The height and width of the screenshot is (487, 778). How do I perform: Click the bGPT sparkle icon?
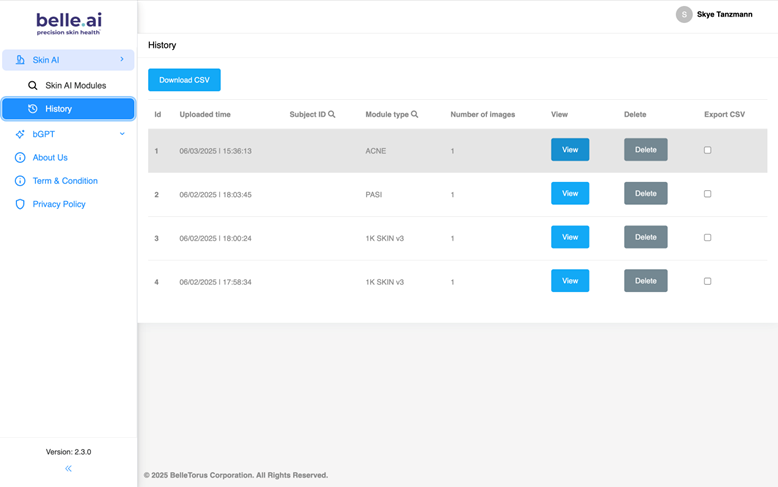[x=20, y=134]
